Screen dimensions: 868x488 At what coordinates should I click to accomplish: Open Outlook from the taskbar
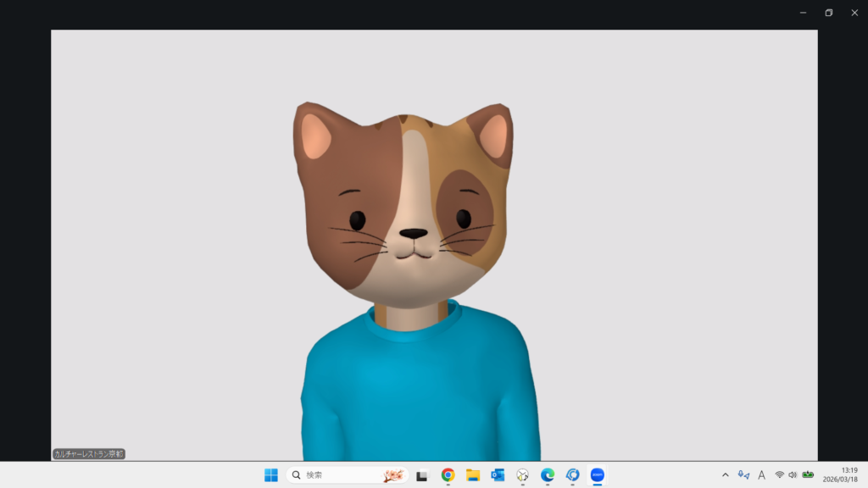click(498, 475)
